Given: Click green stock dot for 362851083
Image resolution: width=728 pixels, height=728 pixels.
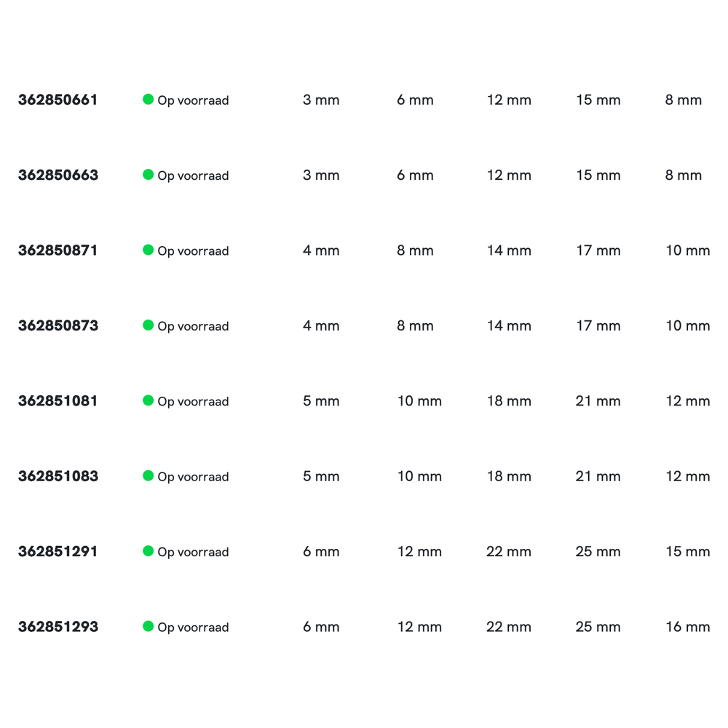Looking at the screenshot, I should [149, 475].
